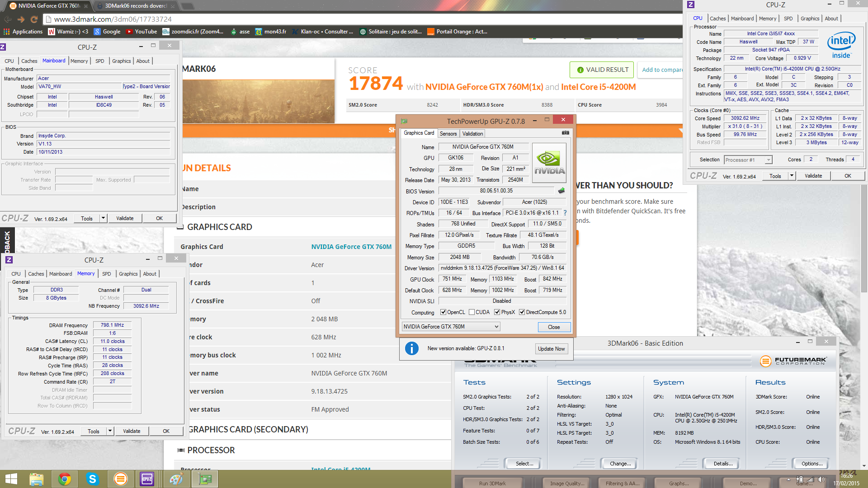Switch to Chrome on taskbar

[64, 479]
